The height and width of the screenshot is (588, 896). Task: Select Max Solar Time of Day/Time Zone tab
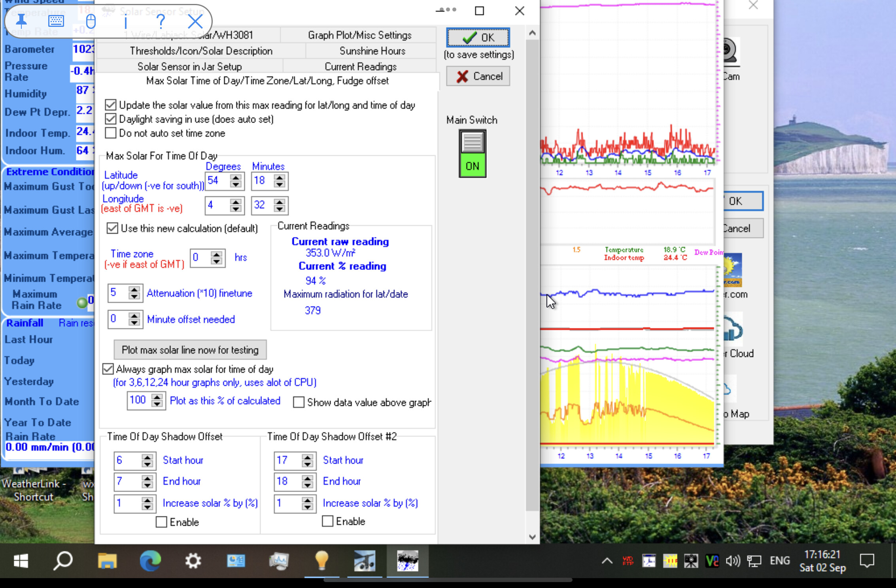267,81
